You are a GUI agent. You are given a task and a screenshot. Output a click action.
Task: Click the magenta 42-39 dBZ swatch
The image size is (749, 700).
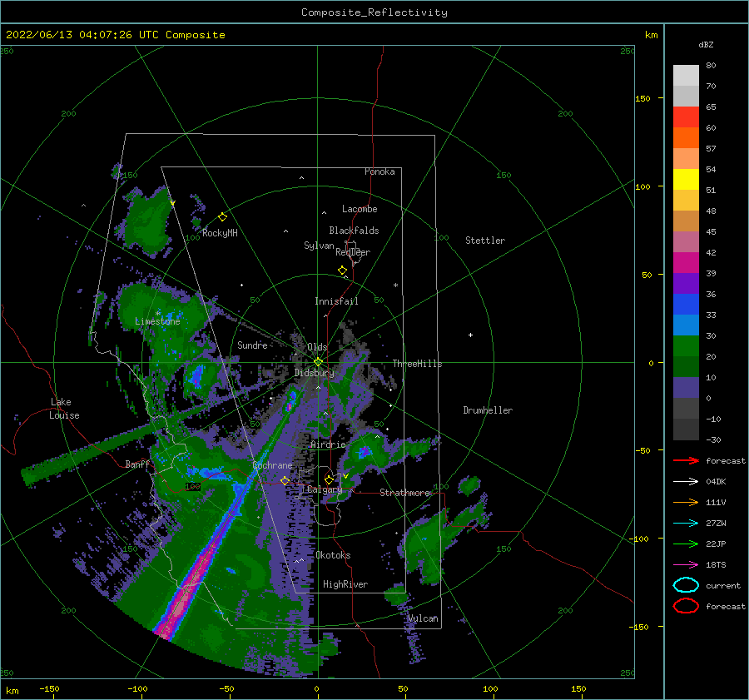(x=686, y=263)
